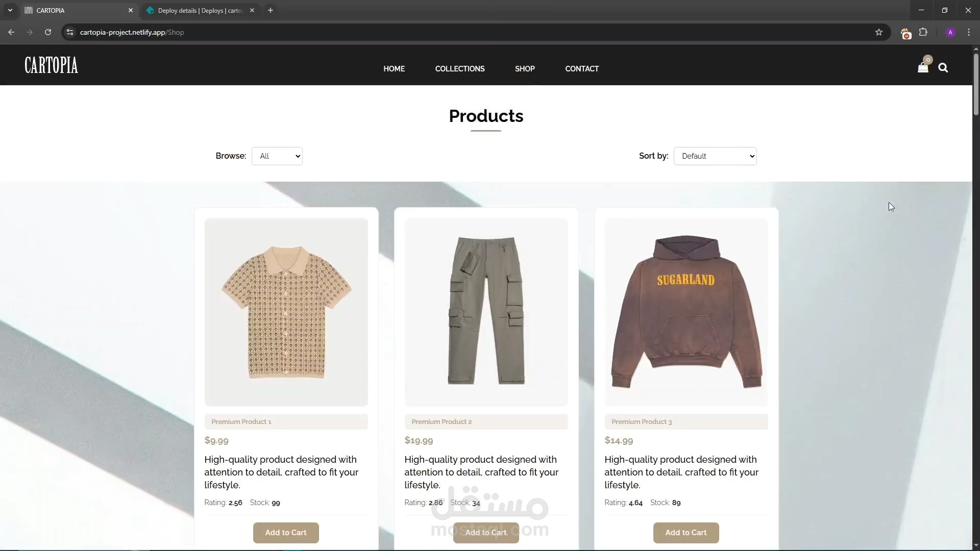Open Chrome three-dot menu
980x551 pixels.
[968, 32]
